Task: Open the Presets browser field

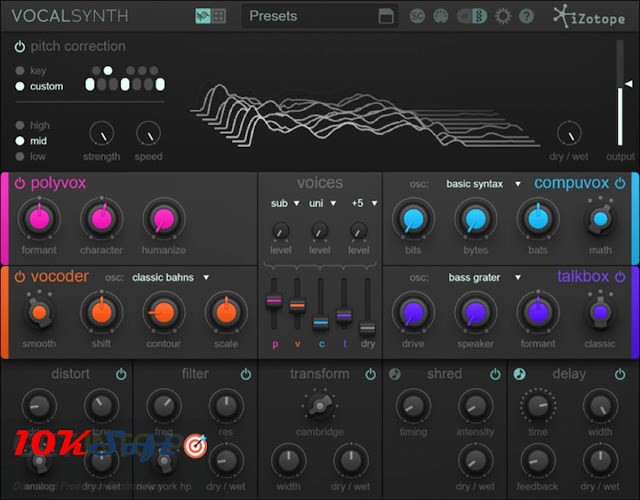Action: 320,16
